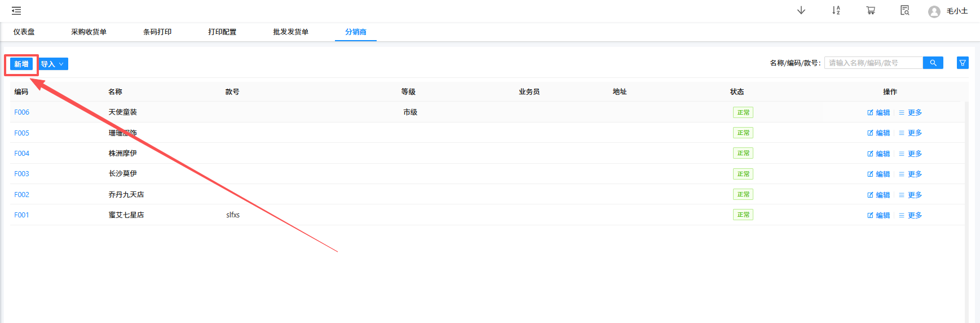Edit row F005 珊珊服饰
This screenshot has height=323, width=980.
[879, 133]
